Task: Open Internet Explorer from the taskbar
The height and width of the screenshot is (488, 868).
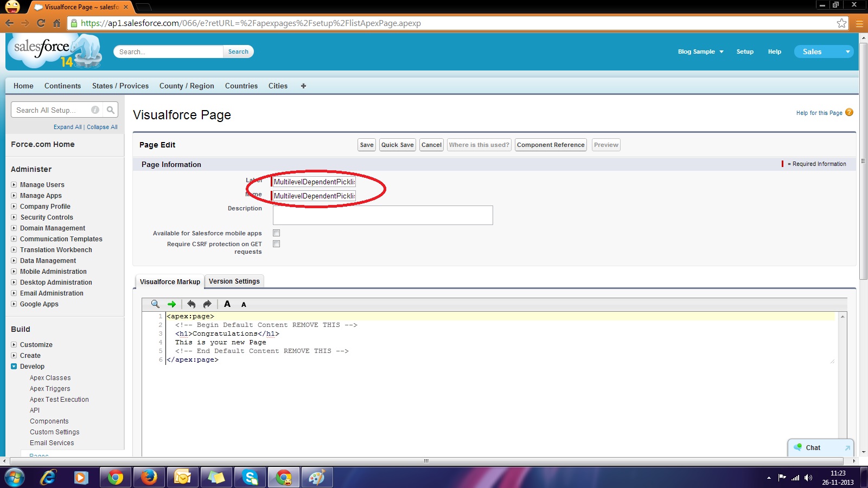Action: pos(48,478)
